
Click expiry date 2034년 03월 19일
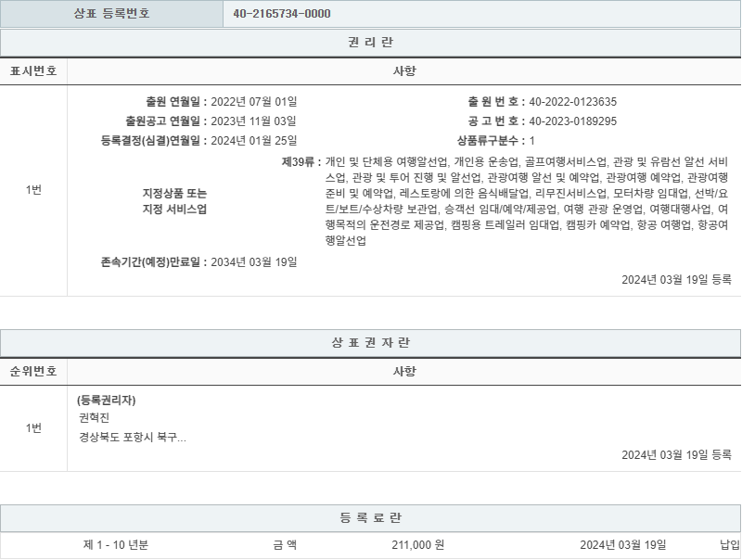click(x=253, y=261)
